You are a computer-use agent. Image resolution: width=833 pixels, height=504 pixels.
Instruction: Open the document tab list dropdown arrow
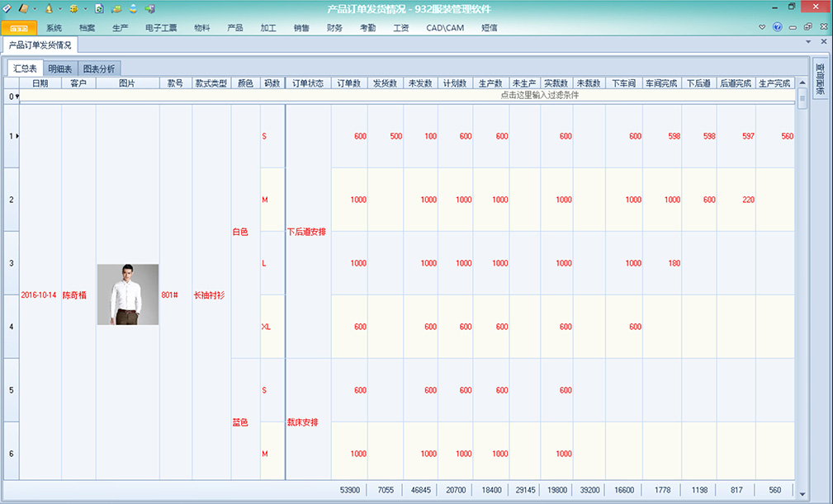810,41
